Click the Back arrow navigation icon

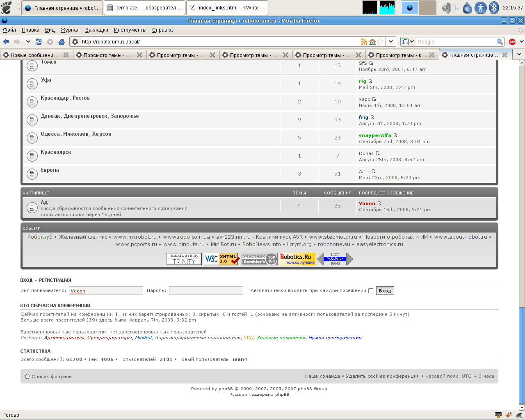coord(6,42)
